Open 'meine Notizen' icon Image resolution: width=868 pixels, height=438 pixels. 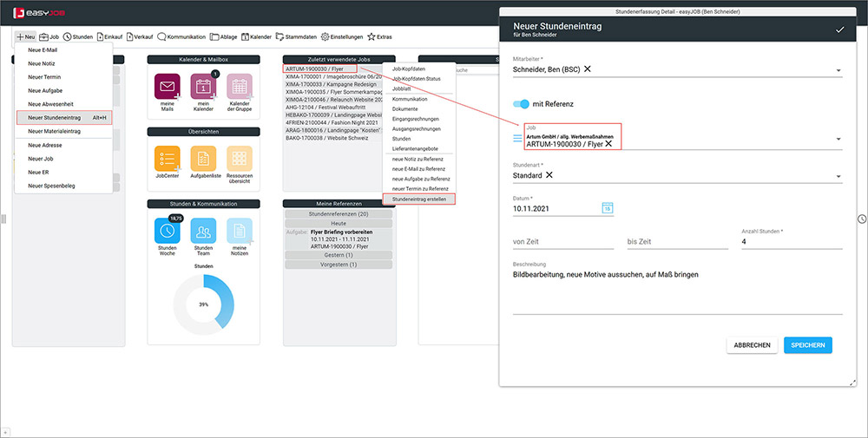(x=240, y=231)
